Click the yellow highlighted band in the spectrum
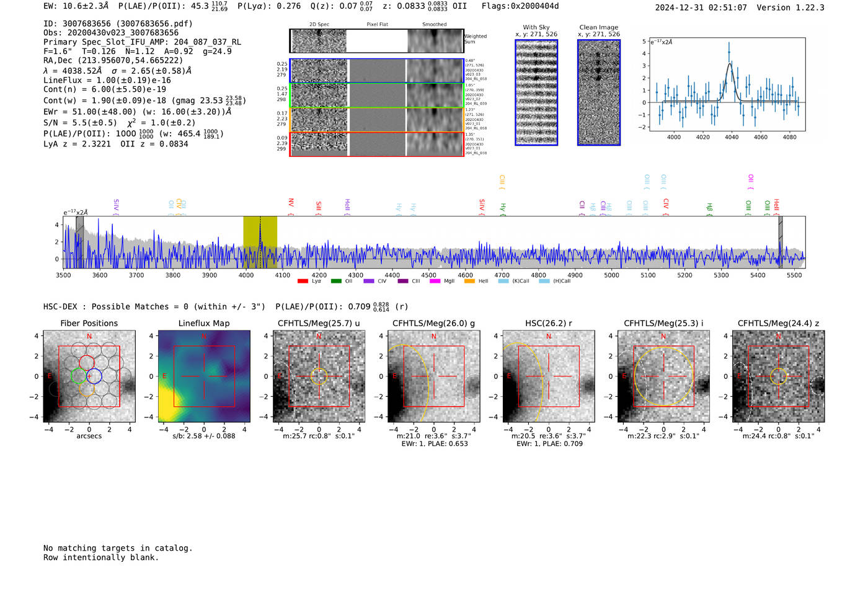The width and height of the screenshot is (868, 591). tap(260, 242)
